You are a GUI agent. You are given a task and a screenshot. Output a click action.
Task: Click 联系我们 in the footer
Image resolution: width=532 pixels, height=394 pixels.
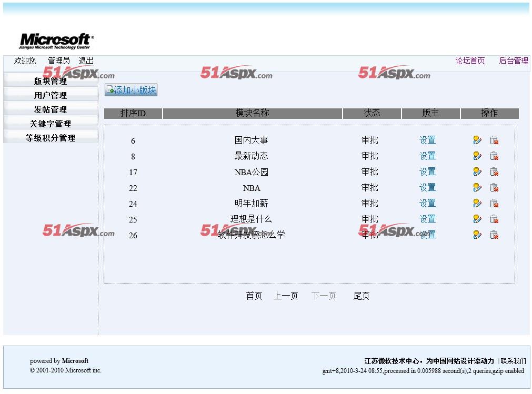(x=513, y=361)
